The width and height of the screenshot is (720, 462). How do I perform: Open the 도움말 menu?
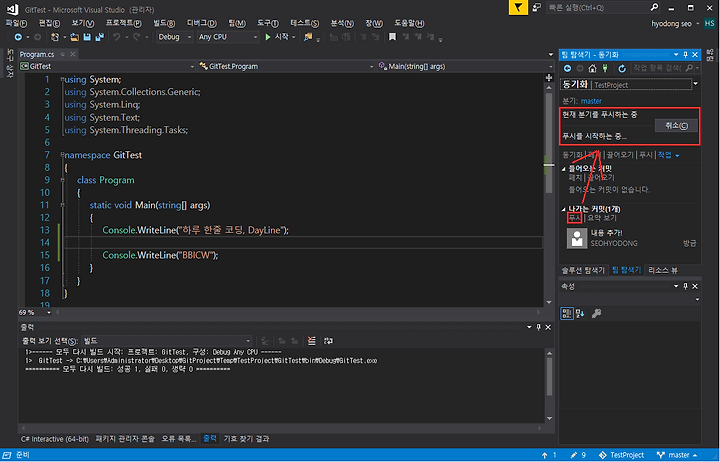pos(409,23)
